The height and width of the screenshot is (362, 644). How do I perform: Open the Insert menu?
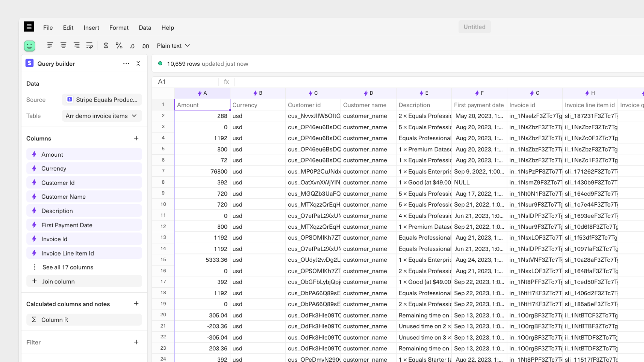click(91, 28)
